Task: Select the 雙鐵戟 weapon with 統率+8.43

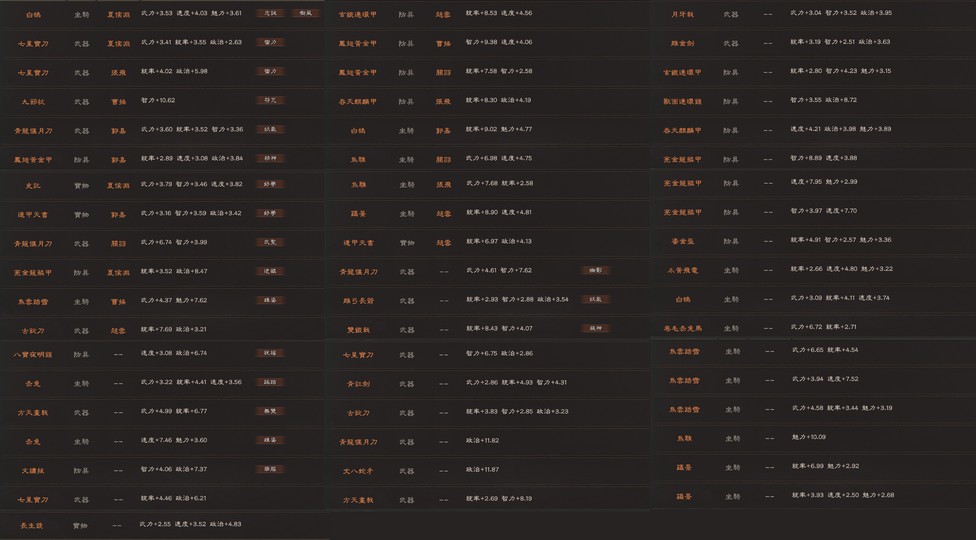Action: [358, 330]
